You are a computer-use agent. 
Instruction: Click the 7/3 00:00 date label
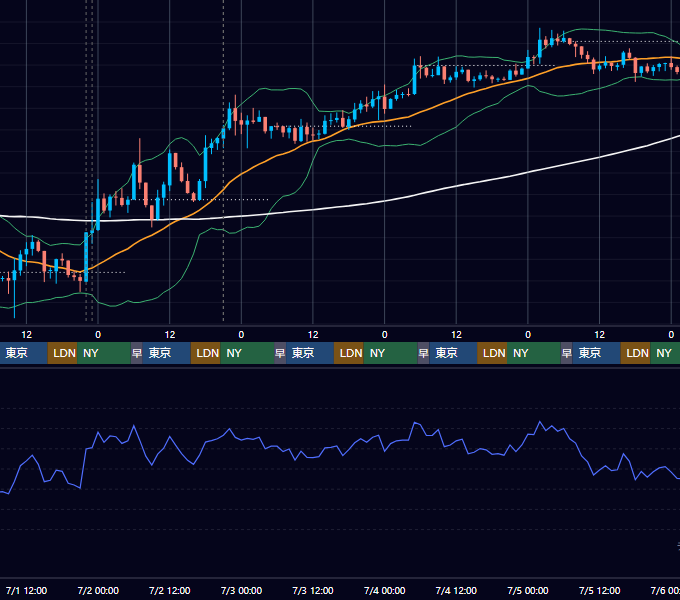point(241,590)
